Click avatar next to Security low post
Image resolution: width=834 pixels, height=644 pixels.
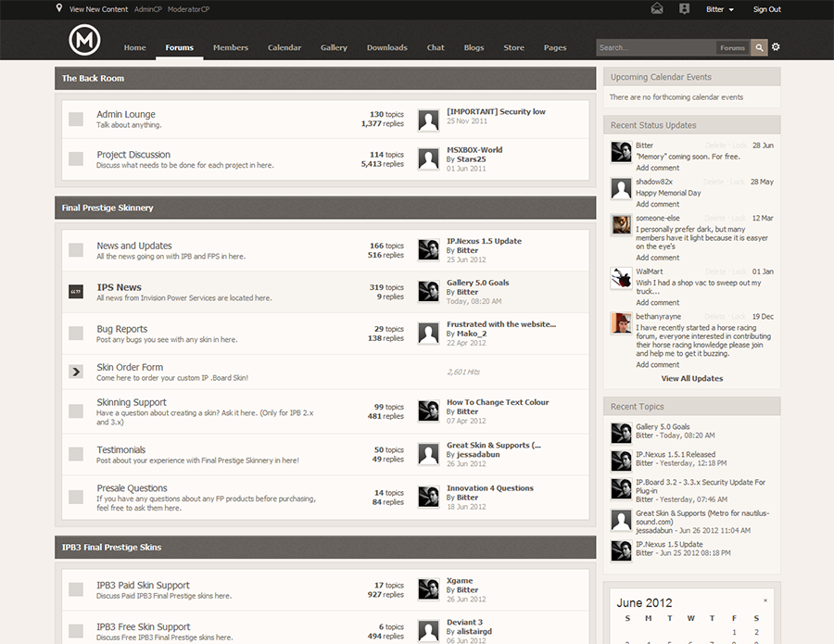tap(428, 120)
